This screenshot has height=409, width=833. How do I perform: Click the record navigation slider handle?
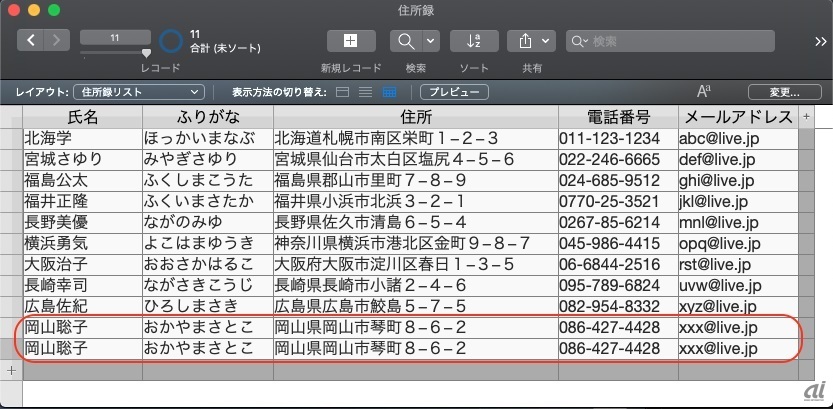pos(146,52)
